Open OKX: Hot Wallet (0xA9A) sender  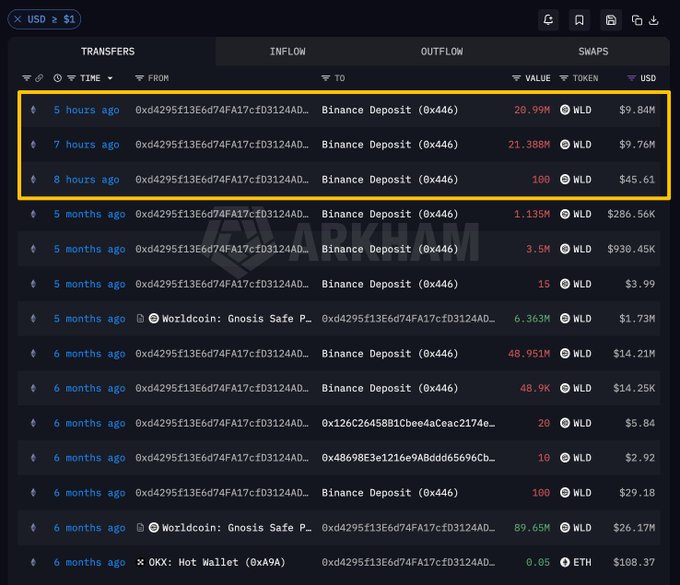[x=217, y=562]
